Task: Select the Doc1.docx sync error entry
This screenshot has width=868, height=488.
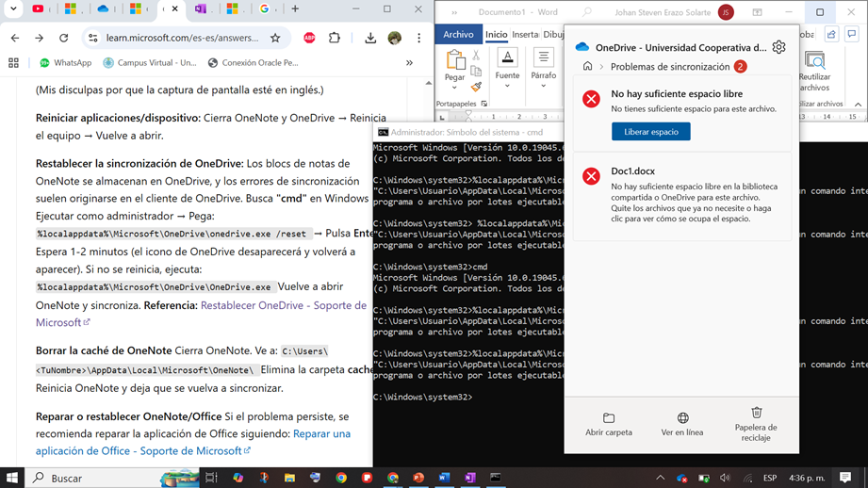Action: coord(682,195)
